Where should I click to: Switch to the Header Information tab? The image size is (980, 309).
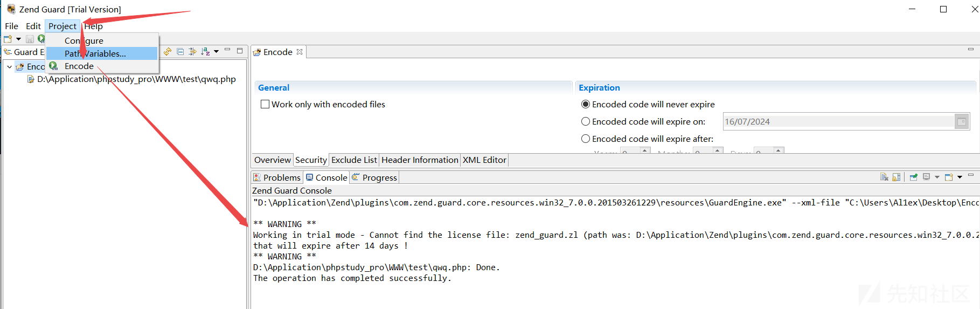coord(420,160)
